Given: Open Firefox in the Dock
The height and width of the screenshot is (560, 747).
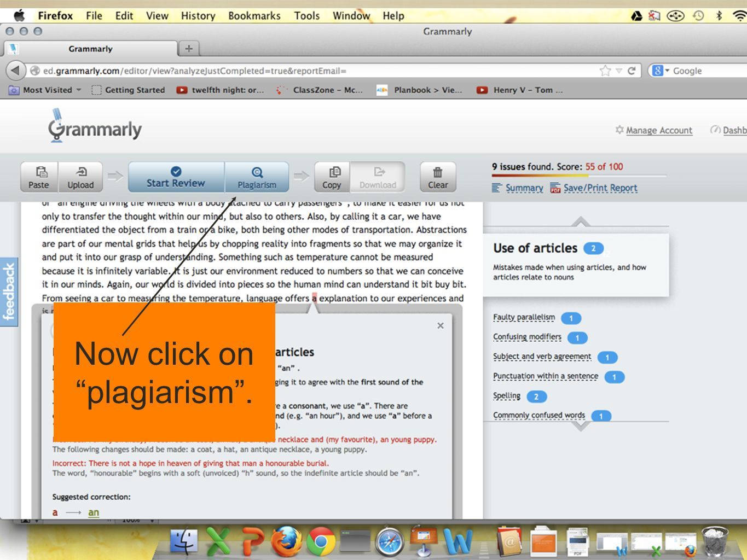Looking at the screenshot, I should [287, 541].
